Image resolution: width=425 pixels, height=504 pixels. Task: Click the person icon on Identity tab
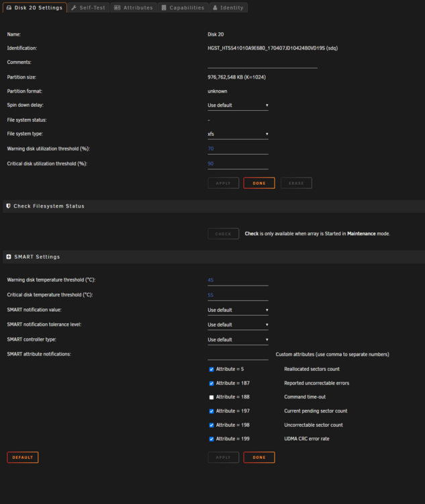[x=216, y=7]
